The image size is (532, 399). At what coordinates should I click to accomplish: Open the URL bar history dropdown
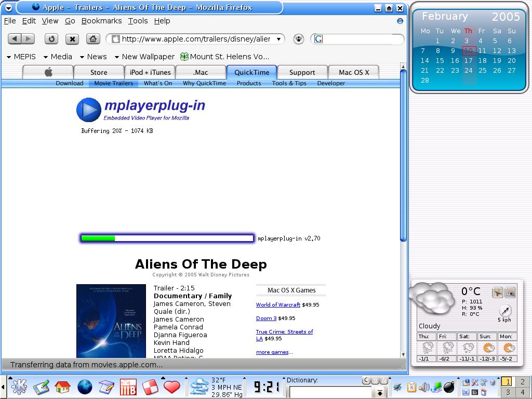(x=278, y=39)
